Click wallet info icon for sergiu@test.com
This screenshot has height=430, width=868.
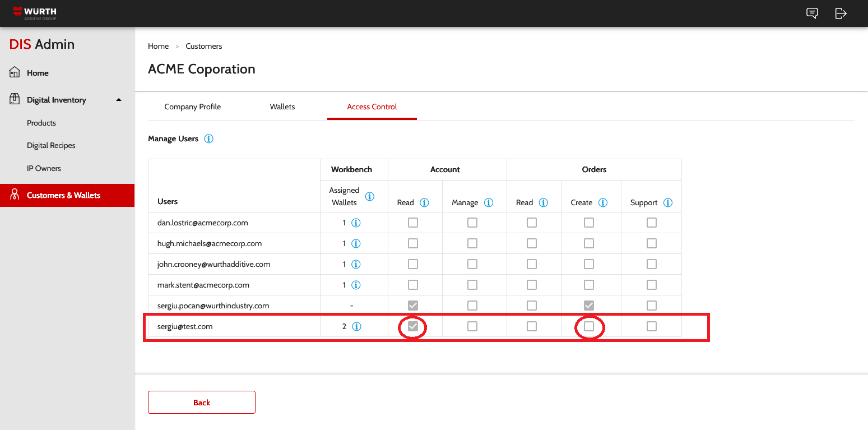coord(356,326)
